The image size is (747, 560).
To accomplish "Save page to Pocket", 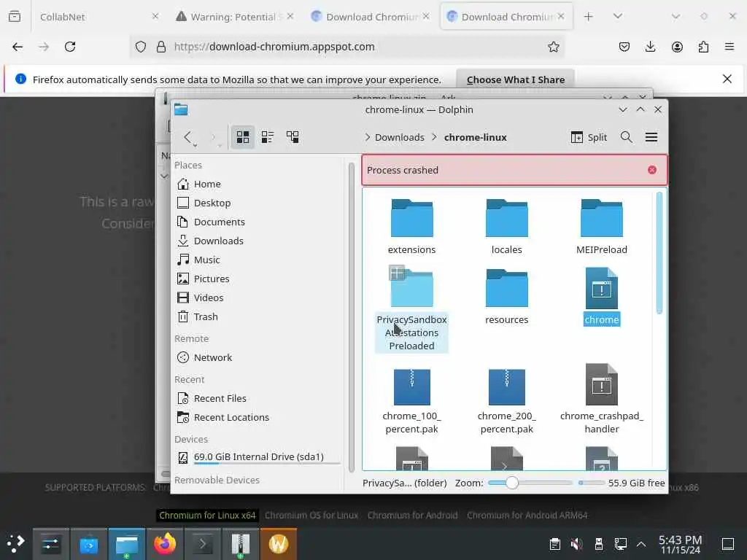I will pyautogui.click(x=624, y=47).
